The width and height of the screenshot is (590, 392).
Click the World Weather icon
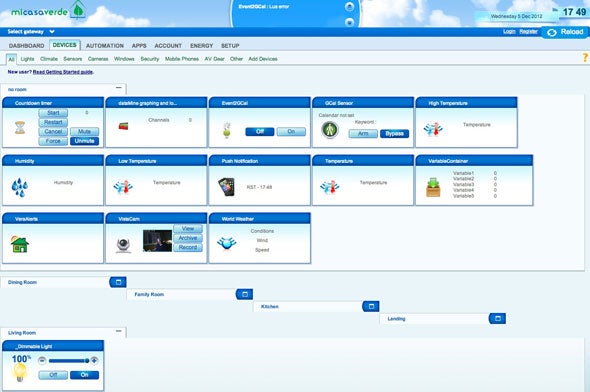pyautogui.click(x=227, y=243)
